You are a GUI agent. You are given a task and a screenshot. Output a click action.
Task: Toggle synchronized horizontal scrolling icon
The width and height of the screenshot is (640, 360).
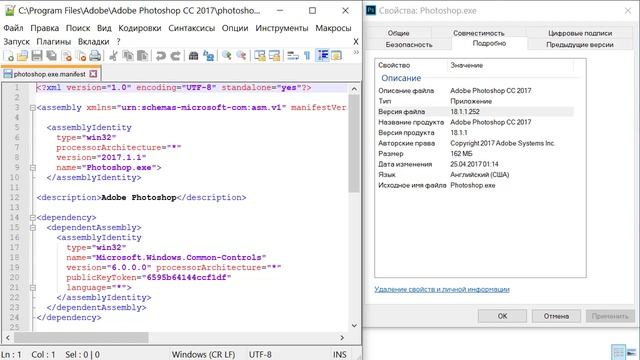274,56
